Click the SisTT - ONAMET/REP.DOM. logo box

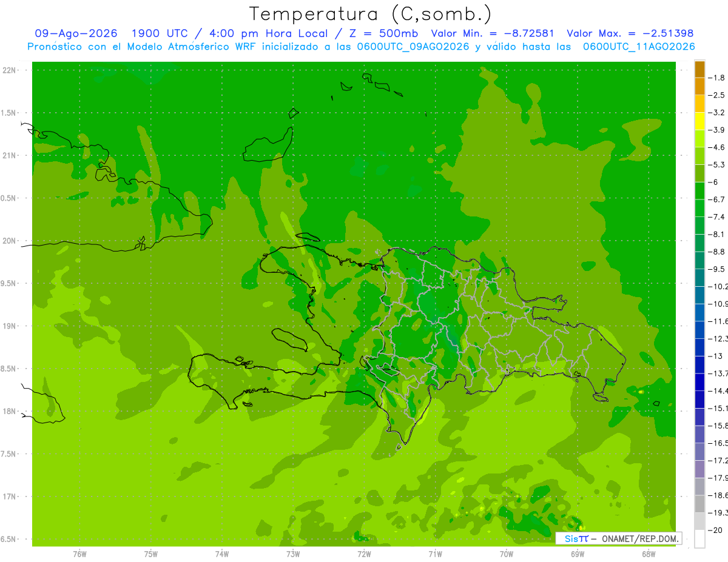(x=618, y=538)
